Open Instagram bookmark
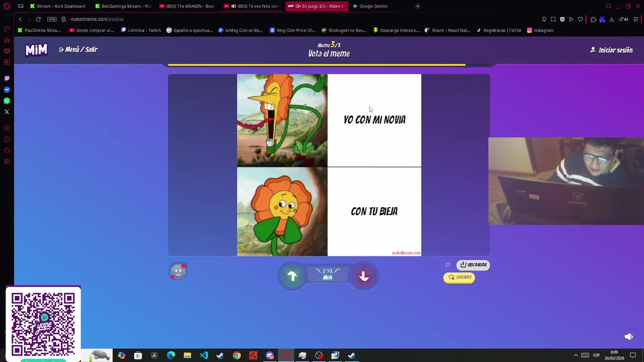Screen dimensions: 644x362 click(540, 30)
